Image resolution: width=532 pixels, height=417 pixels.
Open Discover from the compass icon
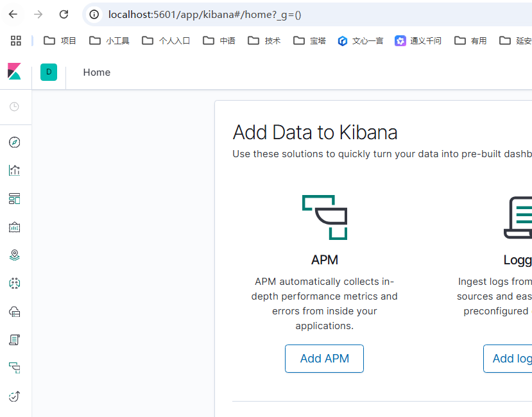[x=15, y=142]
